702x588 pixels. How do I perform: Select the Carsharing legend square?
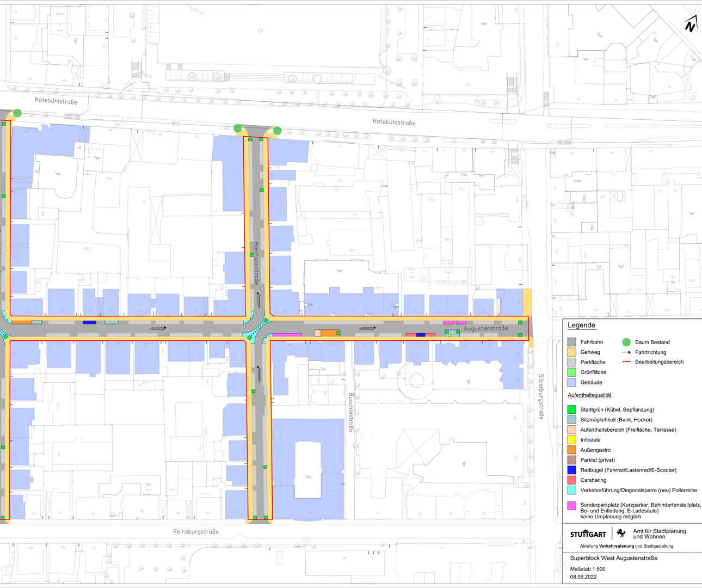click(x=572, y=480)
